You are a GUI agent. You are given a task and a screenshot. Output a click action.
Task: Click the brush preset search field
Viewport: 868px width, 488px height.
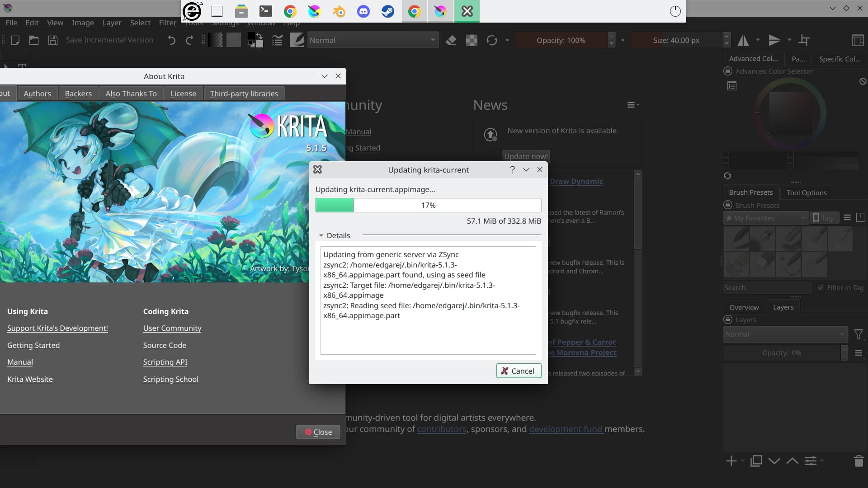point(767,287)
